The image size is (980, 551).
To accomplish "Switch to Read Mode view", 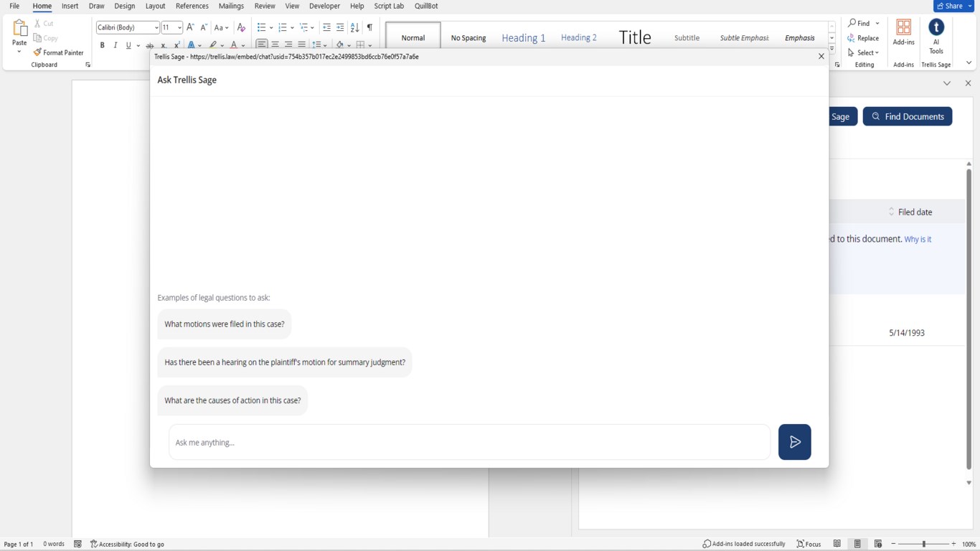I will [837, 544].
